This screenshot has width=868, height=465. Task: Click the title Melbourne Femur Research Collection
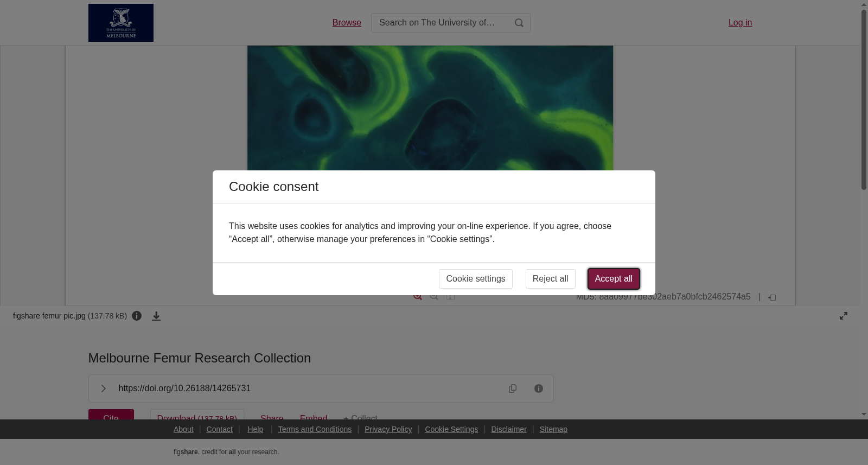click(200, 358)
